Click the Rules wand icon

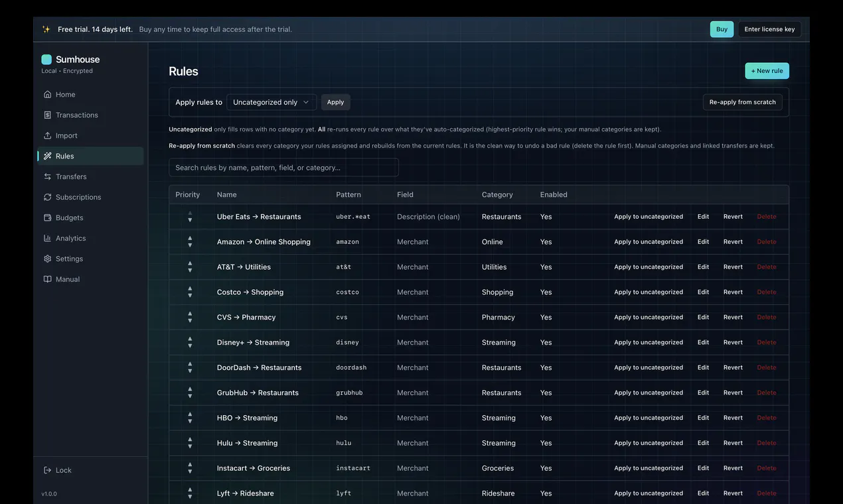click(47, 156)
